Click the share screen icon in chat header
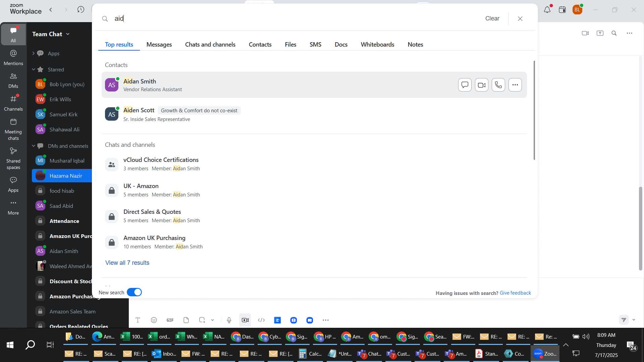This screenshot has height=362, width=644. (x=600, y=33)
